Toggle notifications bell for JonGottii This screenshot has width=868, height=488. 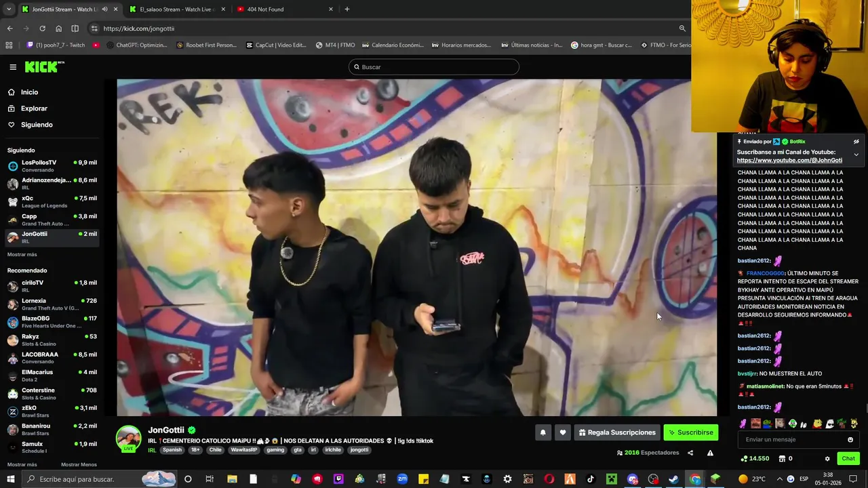(542, 432)
